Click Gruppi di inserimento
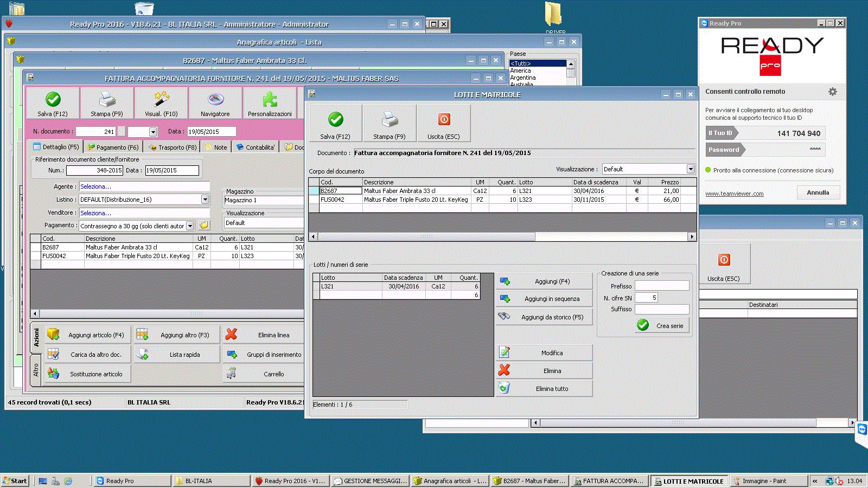 point(264,354)
